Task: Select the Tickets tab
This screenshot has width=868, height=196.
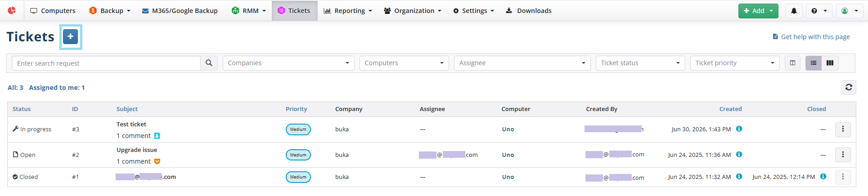Action: [294, 11]
